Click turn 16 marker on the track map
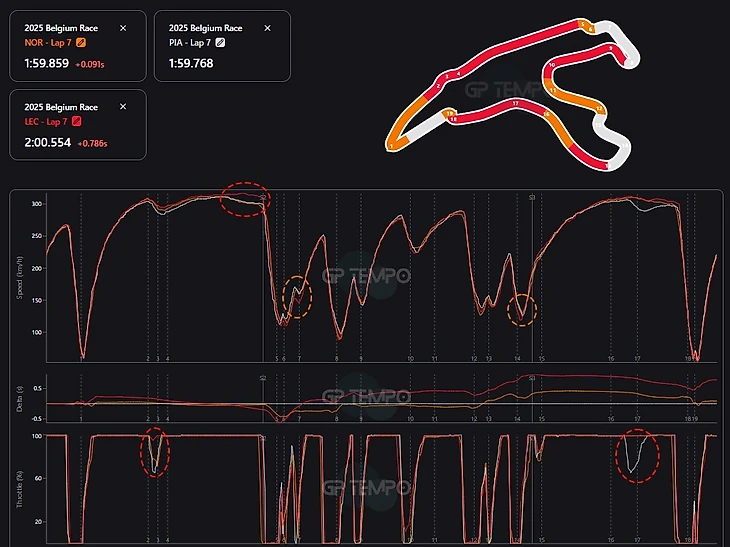The image size is (730, 547). coord(546,114)
